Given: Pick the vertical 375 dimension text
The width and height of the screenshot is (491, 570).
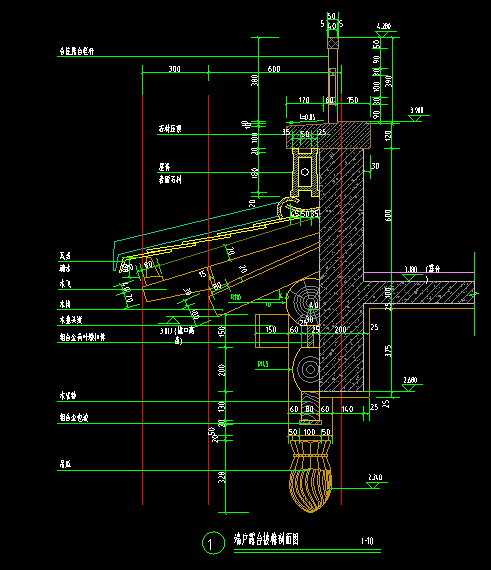Looking at the screenshot, I should [x=388, y=350].
